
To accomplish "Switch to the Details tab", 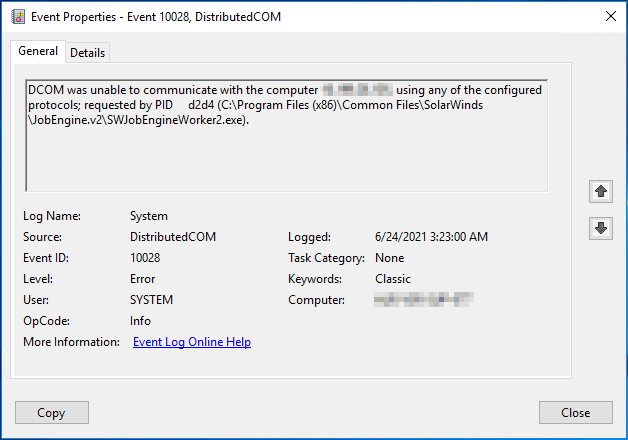I will point(88,52).
